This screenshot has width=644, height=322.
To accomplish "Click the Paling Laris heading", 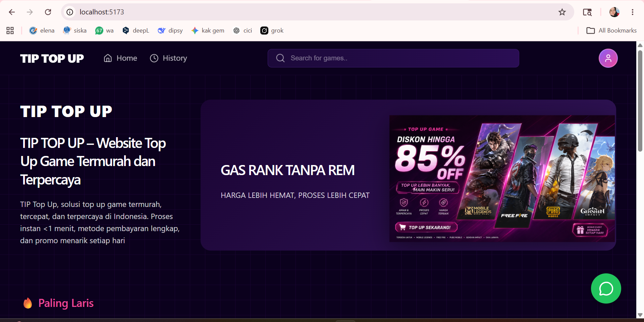I will [x=66, y=303].
